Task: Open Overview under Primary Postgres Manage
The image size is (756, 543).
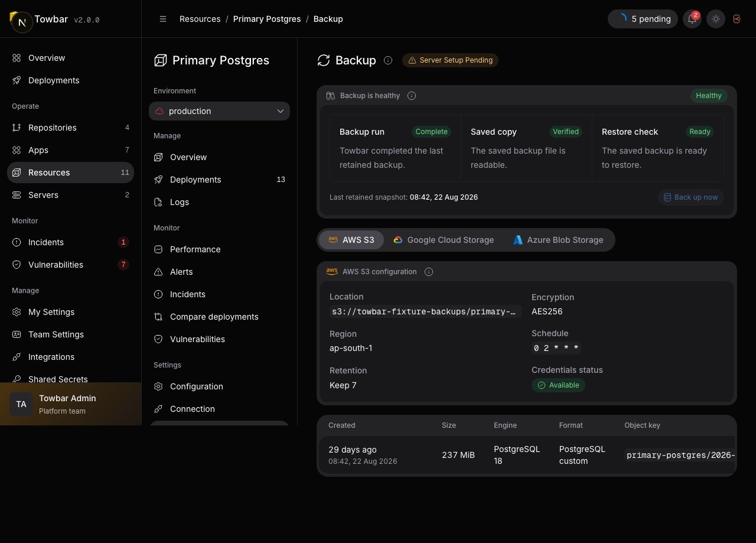Action: click(x=219, y=157)
